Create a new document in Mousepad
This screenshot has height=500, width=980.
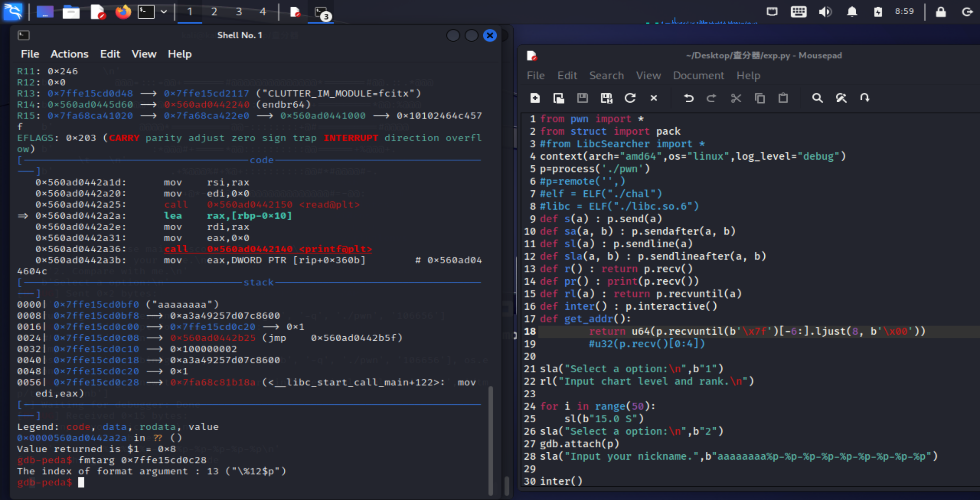point(535,98)
